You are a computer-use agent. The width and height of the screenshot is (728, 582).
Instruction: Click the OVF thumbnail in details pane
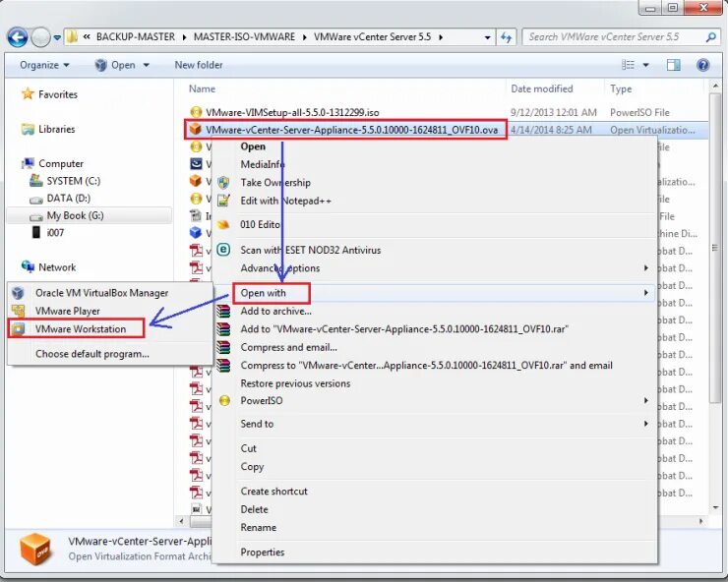click(35, 550)
